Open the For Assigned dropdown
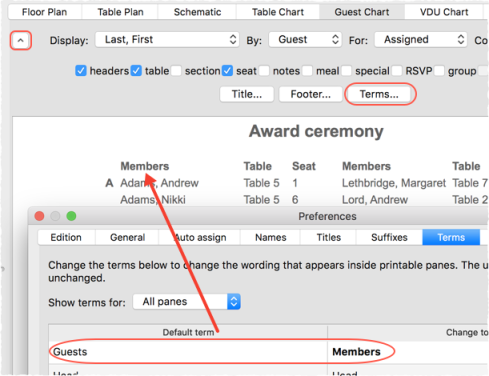 [x=421, y=40]
